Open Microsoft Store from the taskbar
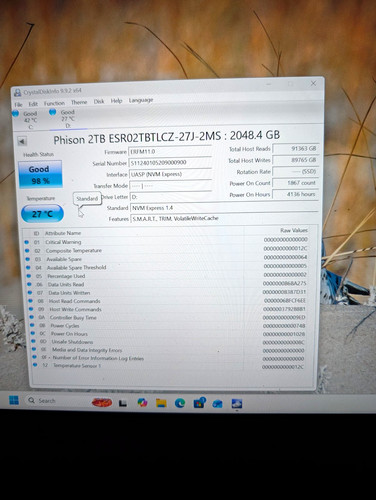376x500 pixels. [x=199, y=403]
